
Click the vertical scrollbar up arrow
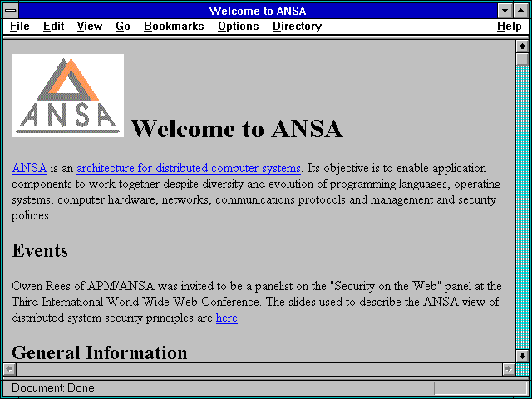tap(522, 47)
